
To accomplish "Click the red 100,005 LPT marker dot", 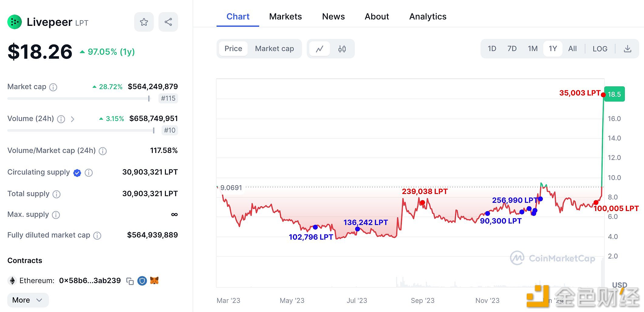I will [596, 203].
